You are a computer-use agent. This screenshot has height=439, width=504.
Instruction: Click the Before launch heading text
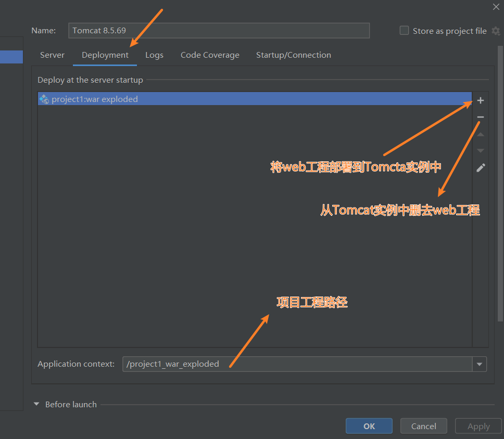pyautogui.click(x=71, y=404)
